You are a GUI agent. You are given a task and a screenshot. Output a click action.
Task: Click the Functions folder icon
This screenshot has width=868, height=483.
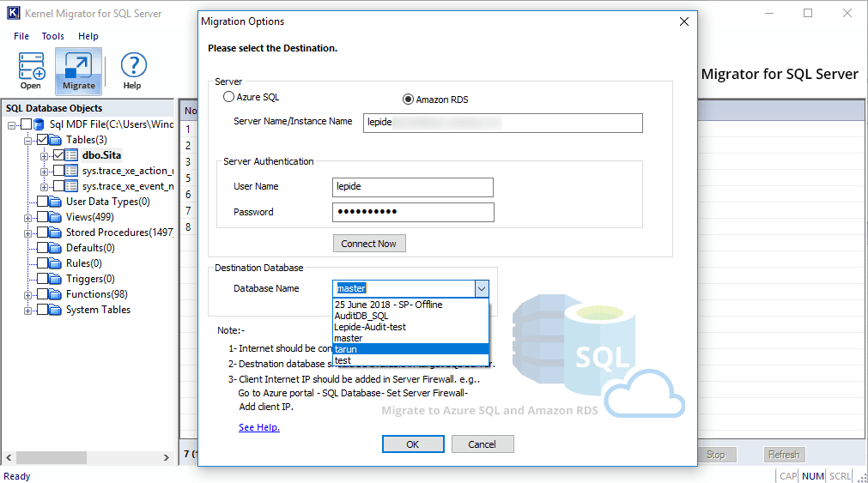56,294
